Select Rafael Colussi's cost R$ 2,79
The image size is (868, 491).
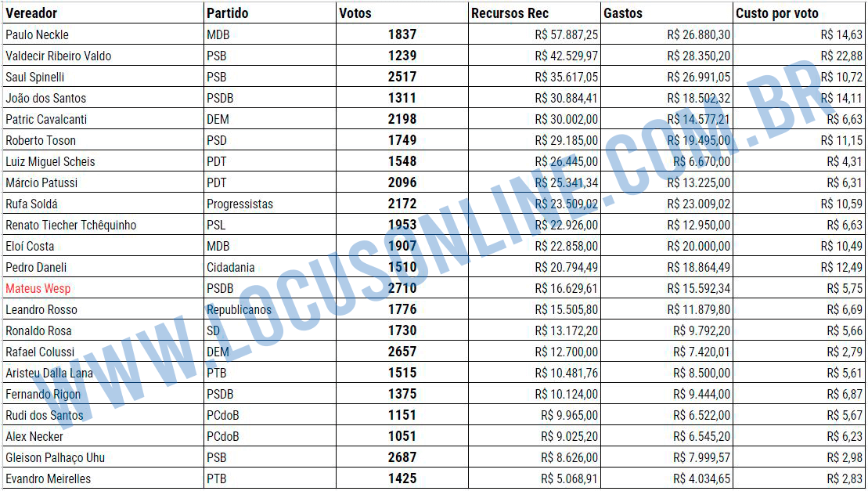pyautogui.click(x=799, y=352)
